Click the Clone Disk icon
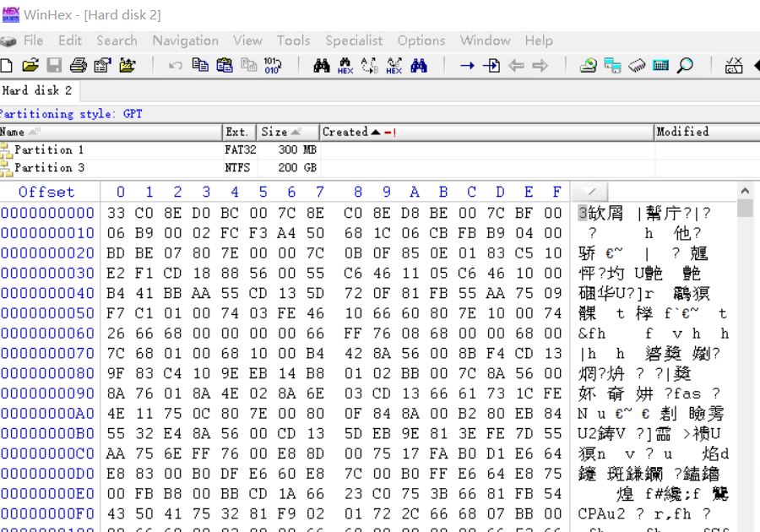 tap(613, 65)
